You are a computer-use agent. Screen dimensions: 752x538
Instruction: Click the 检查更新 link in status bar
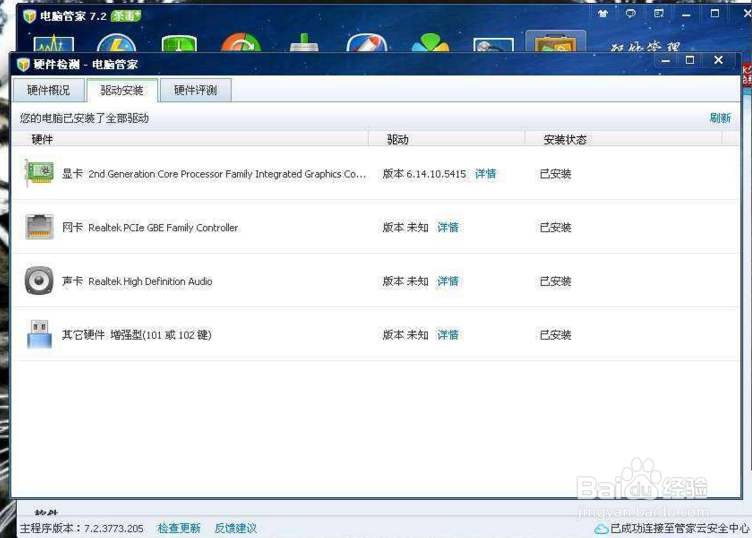coord(179,528)
